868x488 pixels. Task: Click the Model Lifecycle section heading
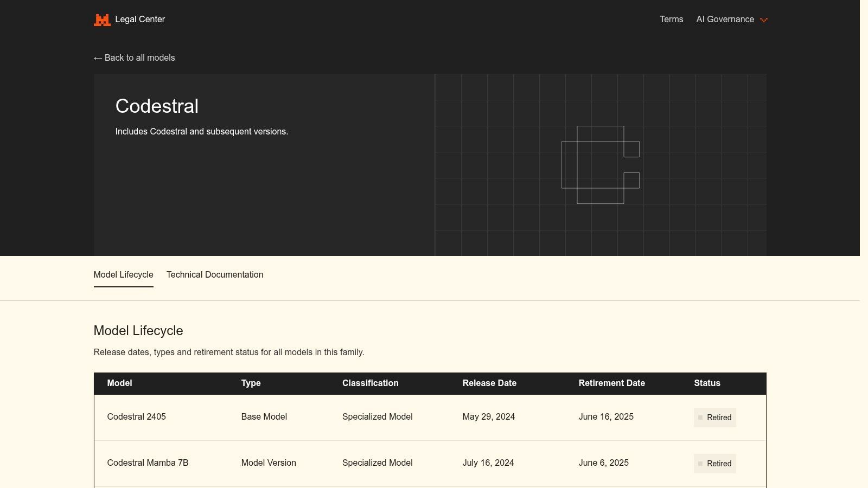pyautogui.click(x=138, y=331)
